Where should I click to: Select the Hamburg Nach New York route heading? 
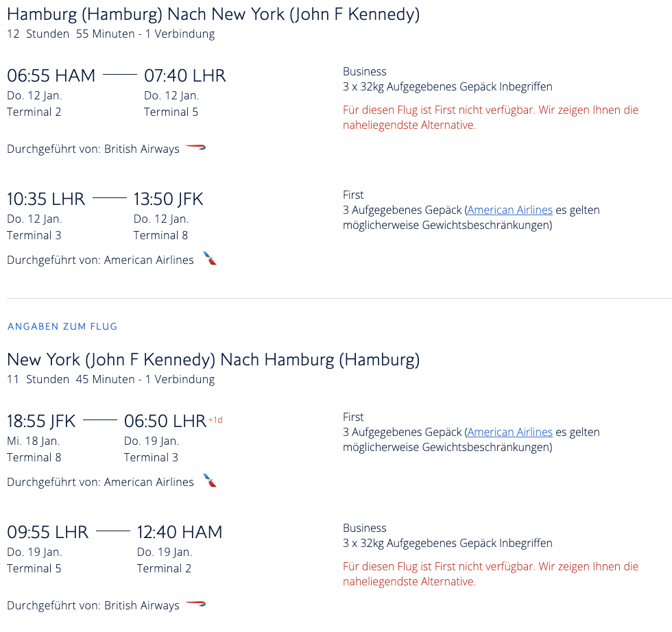(213, 14)
